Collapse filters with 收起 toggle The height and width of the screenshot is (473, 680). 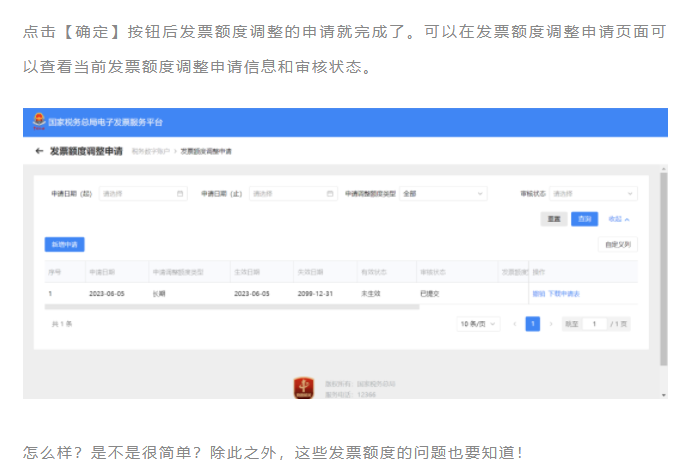619,219
